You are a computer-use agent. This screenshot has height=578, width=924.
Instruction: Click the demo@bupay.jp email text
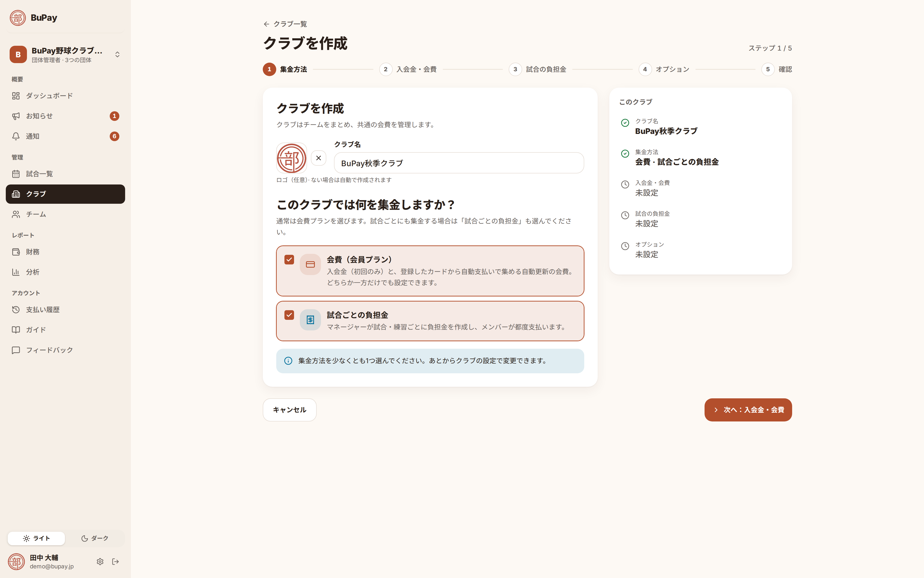(51, 566)
